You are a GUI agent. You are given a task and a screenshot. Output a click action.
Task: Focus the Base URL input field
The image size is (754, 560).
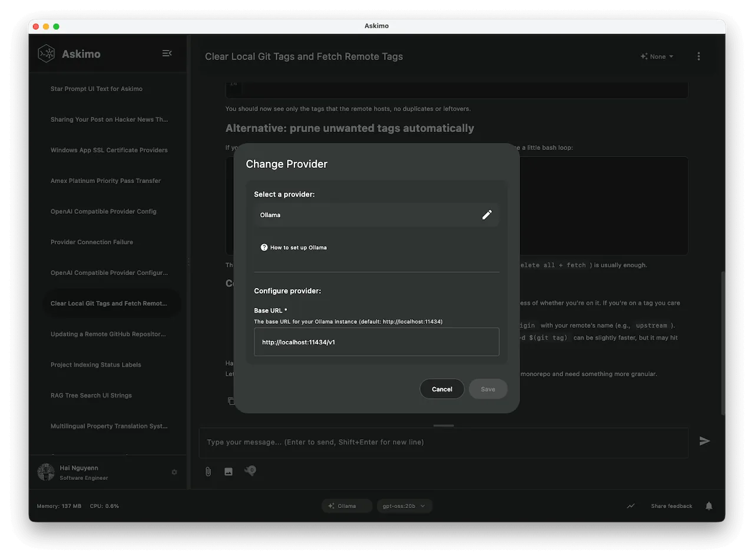[x=376, y=342]
